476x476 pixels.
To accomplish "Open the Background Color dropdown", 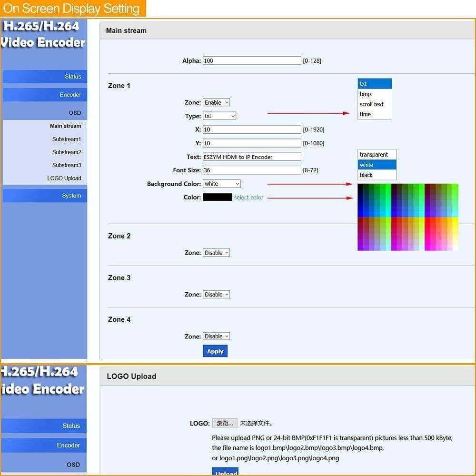I will [x=222, y=183].
